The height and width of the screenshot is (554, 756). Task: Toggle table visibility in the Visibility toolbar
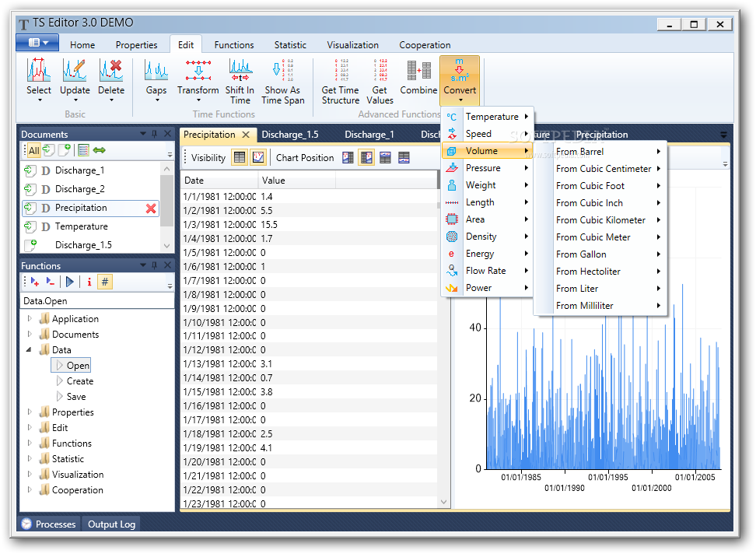pos(240,157)
